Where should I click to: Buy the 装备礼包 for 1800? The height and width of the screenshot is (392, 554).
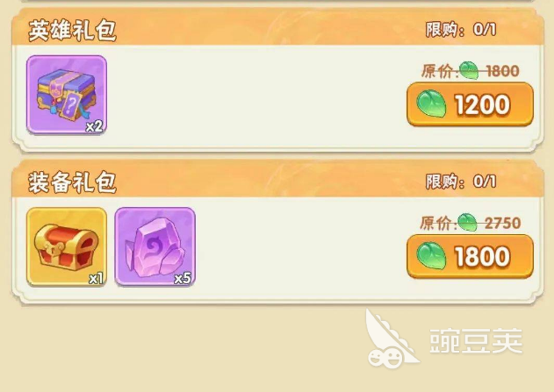(470, 256)
